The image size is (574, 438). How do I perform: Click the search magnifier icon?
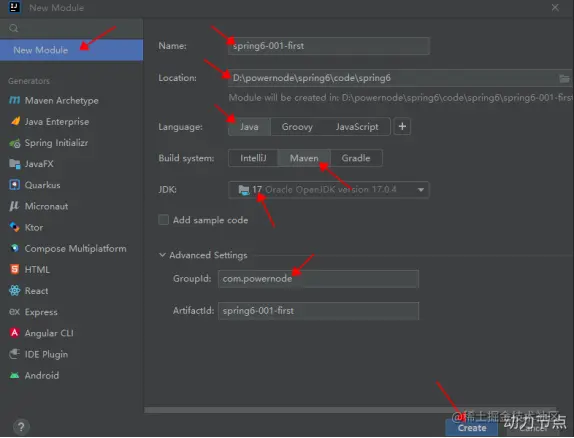pos(14,28)
